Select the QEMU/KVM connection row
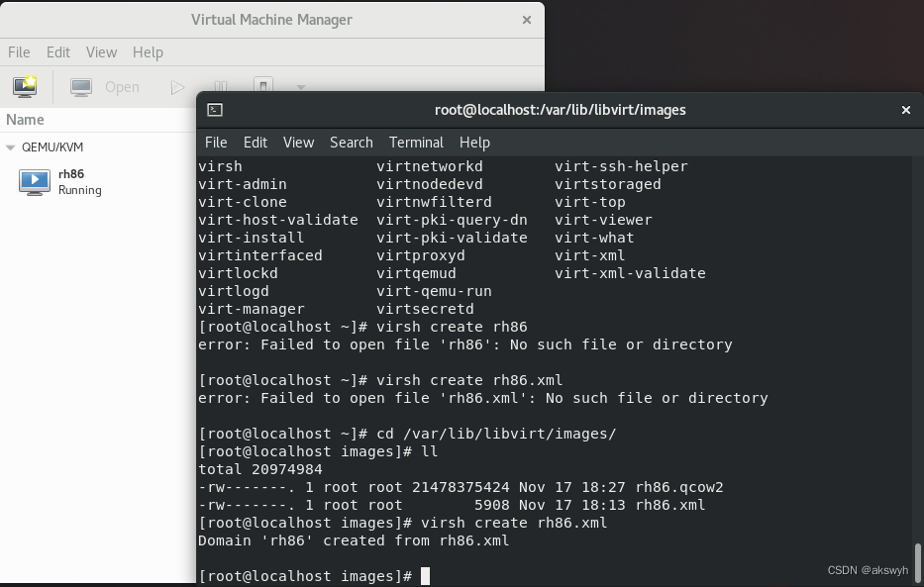 pyautogui.click(x=98, y=147)
